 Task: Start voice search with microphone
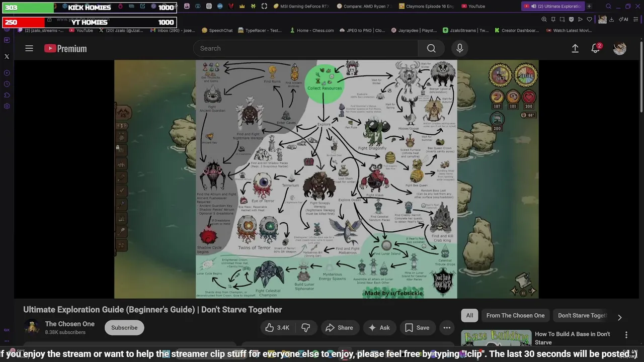tap(459, 48)
